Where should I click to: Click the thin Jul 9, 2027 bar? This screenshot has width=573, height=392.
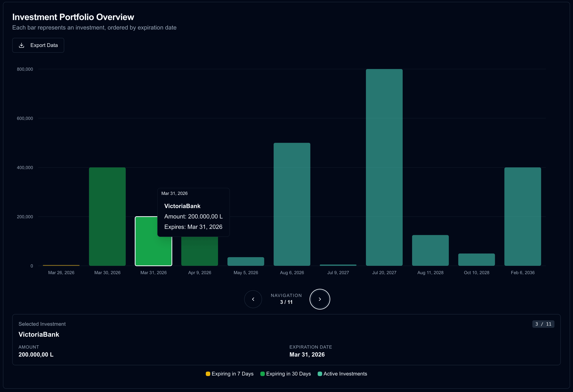coord(338,265)
